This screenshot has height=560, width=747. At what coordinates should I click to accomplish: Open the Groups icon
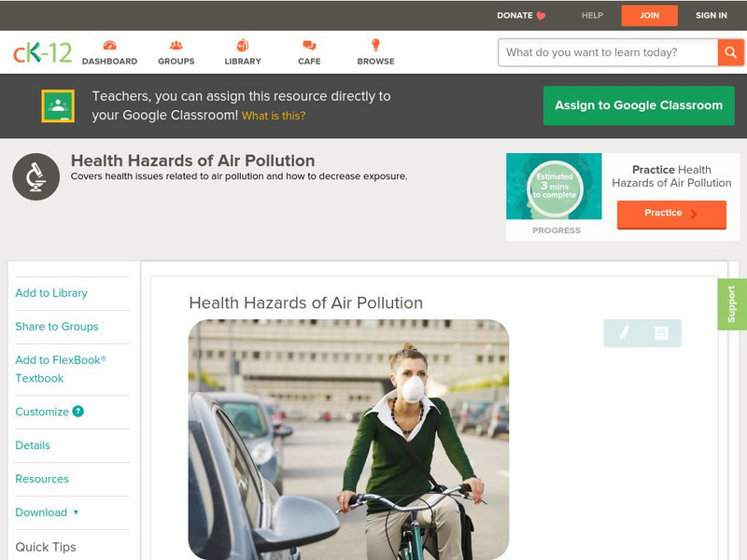[x=176, y=47]
